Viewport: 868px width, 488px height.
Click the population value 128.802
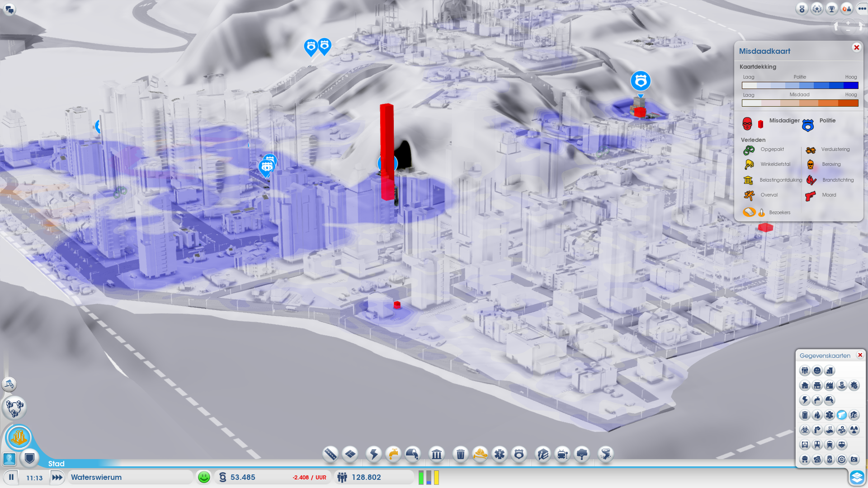pyautogui.click(x=366, y=477)
